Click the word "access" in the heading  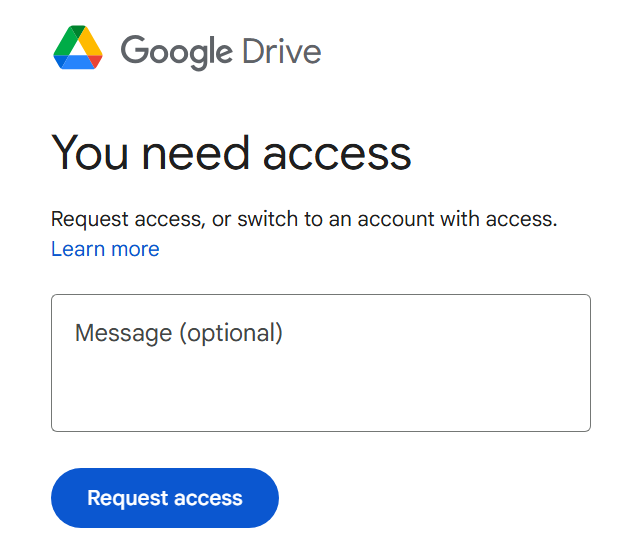tap(337, 156)
